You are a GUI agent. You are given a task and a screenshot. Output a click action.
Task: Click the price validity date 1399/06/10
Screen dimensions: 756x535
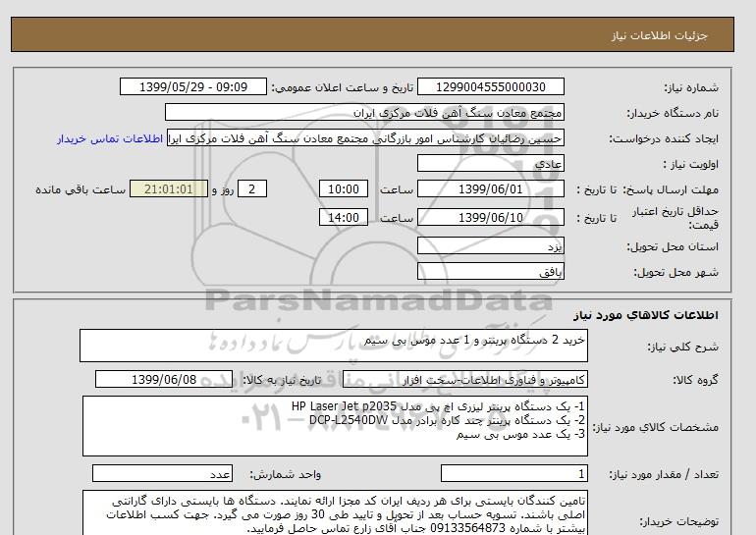tap(490, 217)
